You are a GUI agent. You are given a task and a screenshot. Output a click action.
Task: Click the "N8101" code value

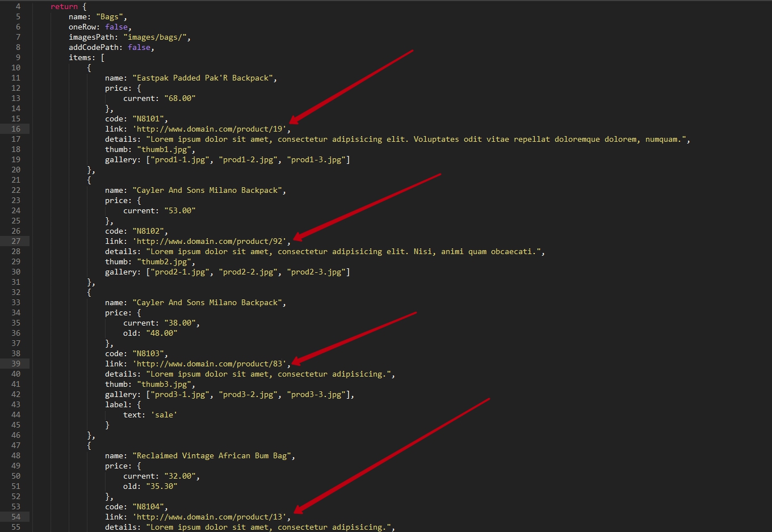[x=150, y=119]
